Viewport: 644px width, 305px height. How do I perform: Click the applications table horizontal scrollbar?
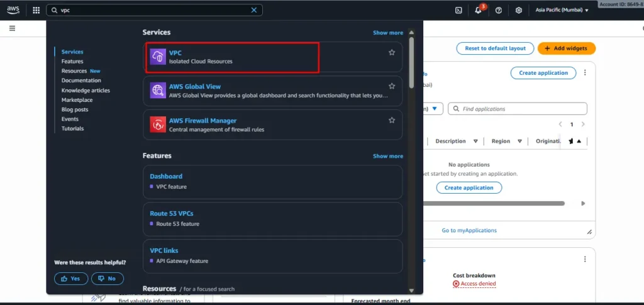point(494,203)
